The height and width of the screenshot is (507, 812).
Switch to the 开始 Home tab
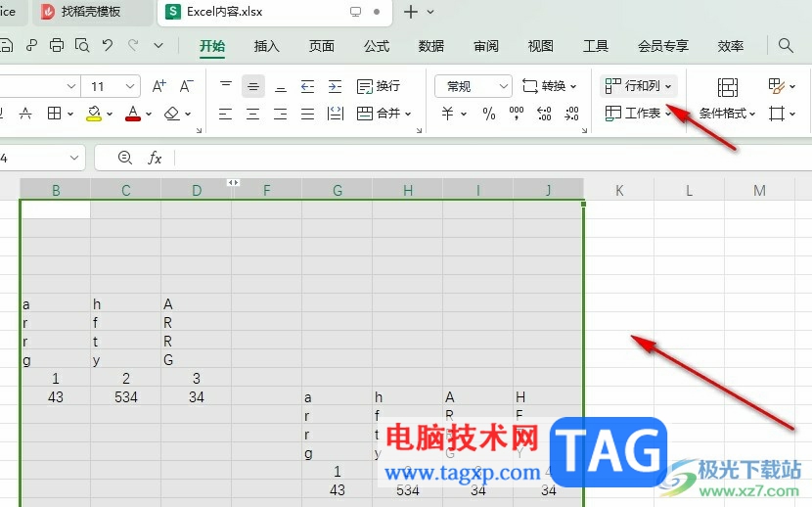click(x=212, y=46)
